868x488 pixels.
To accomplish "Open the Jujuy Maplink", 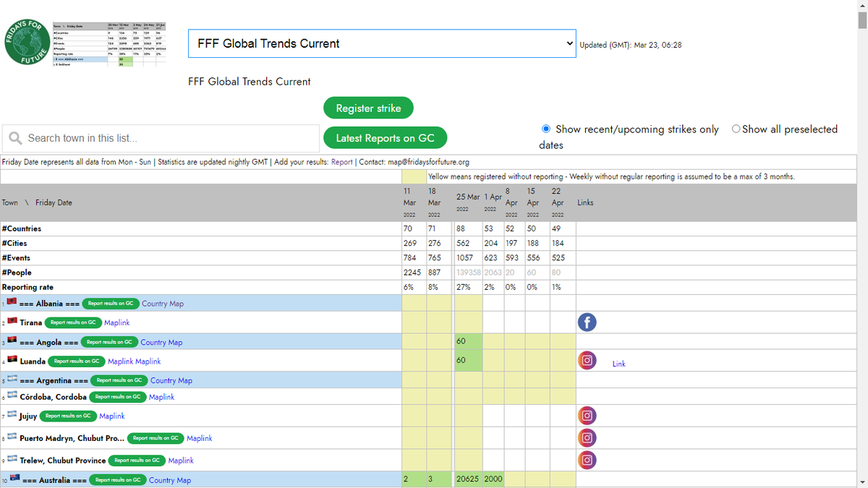I will [x=112, y=416].
